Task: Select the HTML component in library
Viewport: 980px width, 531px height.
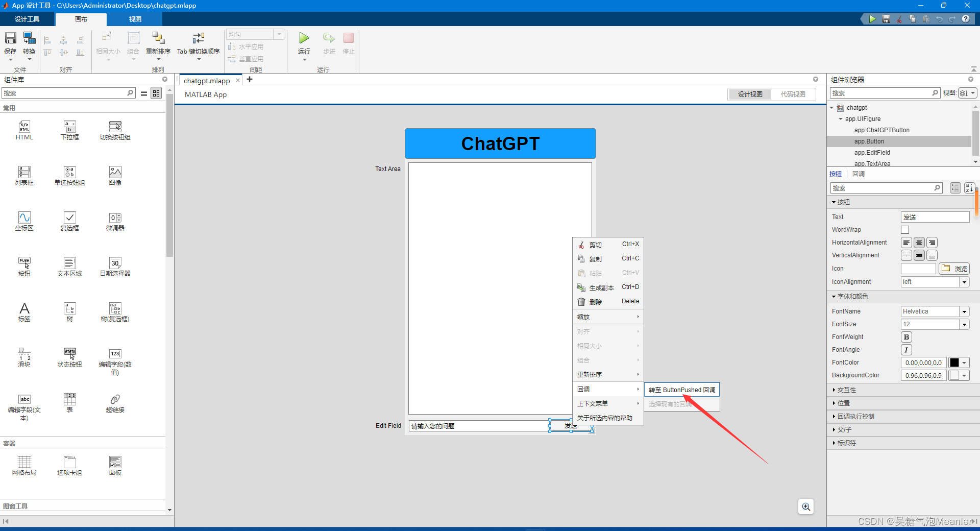Action: [24, 131]
